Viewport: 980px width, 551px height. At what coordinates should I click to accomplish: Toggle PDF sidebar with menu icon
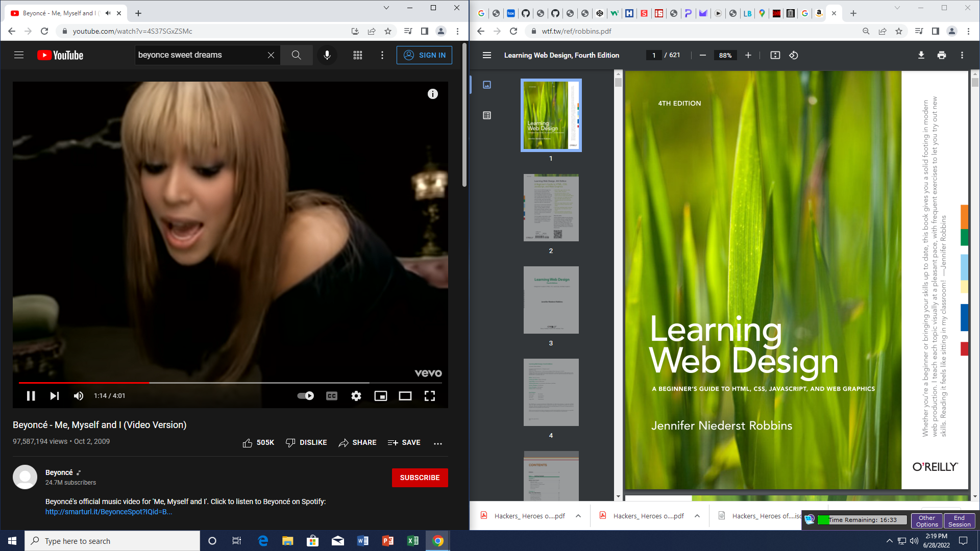[486, 55]
